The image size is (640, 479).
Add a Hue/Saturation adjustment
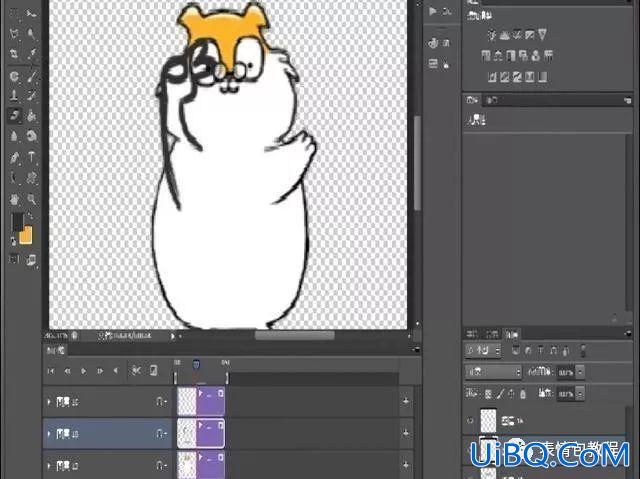[486, 55]
